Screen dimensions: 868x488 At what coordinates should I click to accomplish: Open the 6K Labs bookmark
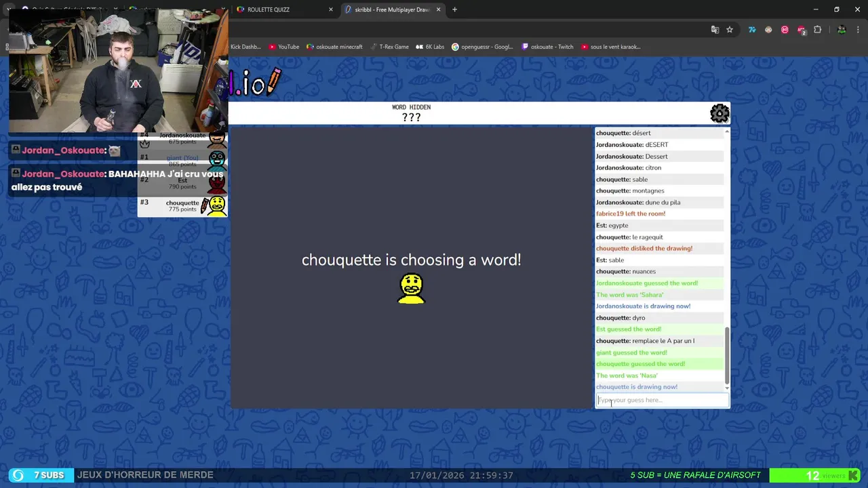click(430, 47)
